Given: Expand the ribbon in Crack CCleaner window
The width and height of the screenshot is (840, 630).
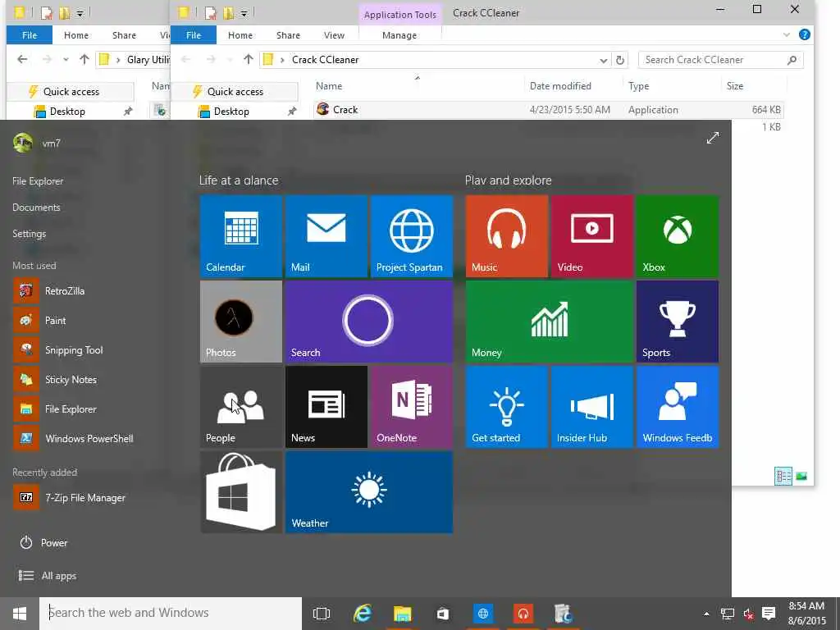Looking at the screenshot, I should [786, 34].
